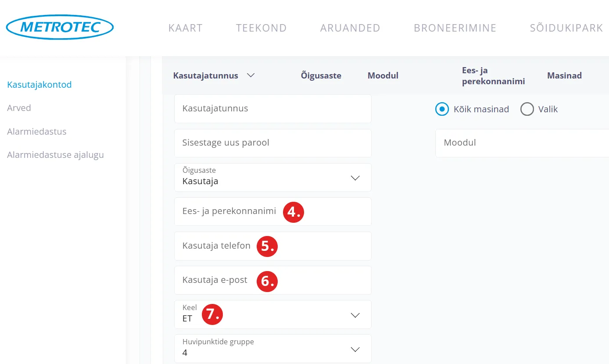This screenshot has height=364, width=609.
Task: Open the Kaart menu
Action: point(185,28)
